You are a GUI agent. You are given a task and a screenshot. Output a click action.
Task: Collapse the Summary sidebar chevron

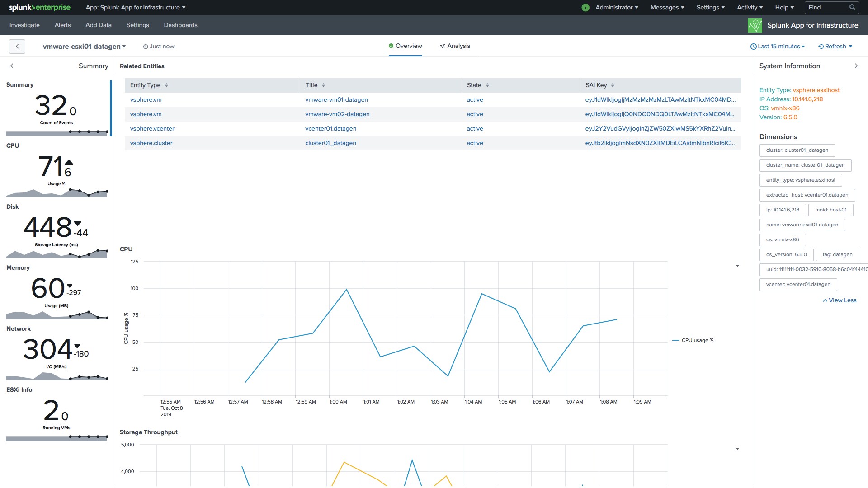click(12, 66)
